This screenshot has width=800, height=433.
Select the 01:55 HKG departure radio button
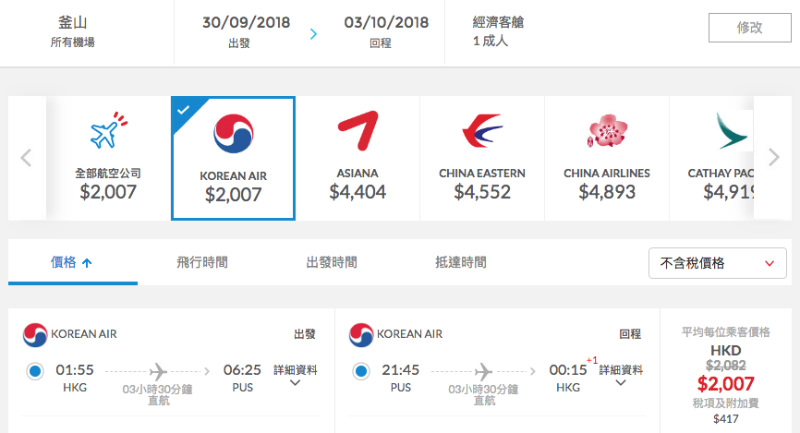(x=35, y=371)
